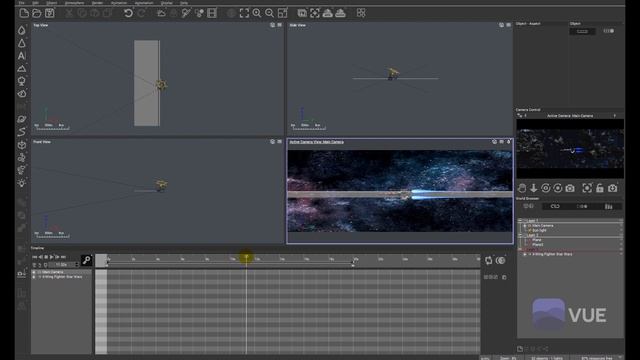Open the File menu
The width and height of the screenshot is (640, 360).
pyautogui.click(x=21, y=3)
